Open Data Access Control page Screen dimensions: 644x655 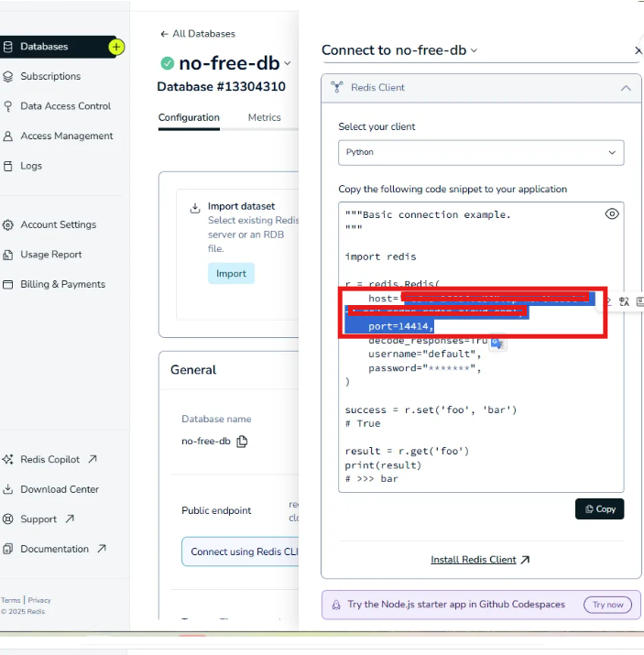point(66,106)
